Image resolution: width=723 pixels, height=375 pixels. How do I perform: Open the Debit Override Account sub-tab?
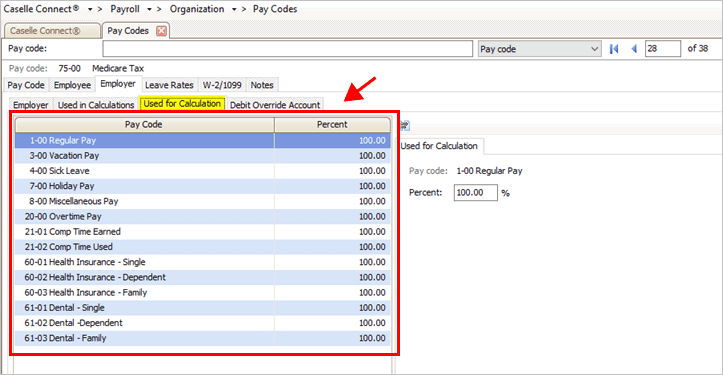(275, 105)
